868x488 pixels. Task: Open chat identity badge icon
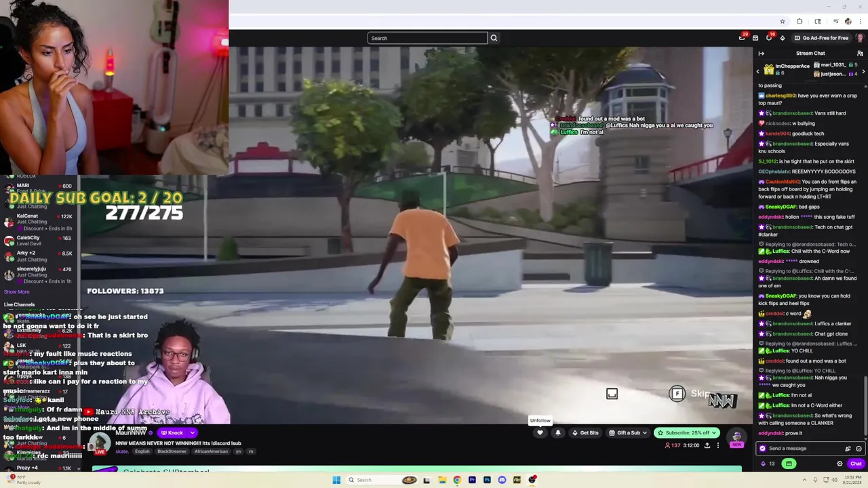click(762, 448)
